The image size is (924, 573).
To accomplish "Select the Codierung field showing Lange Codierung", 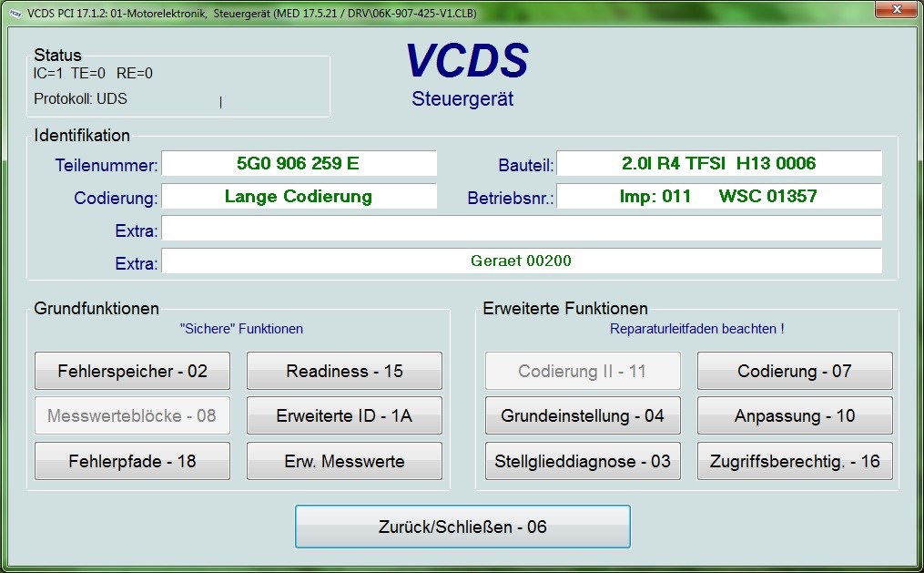I will point(299,197).
